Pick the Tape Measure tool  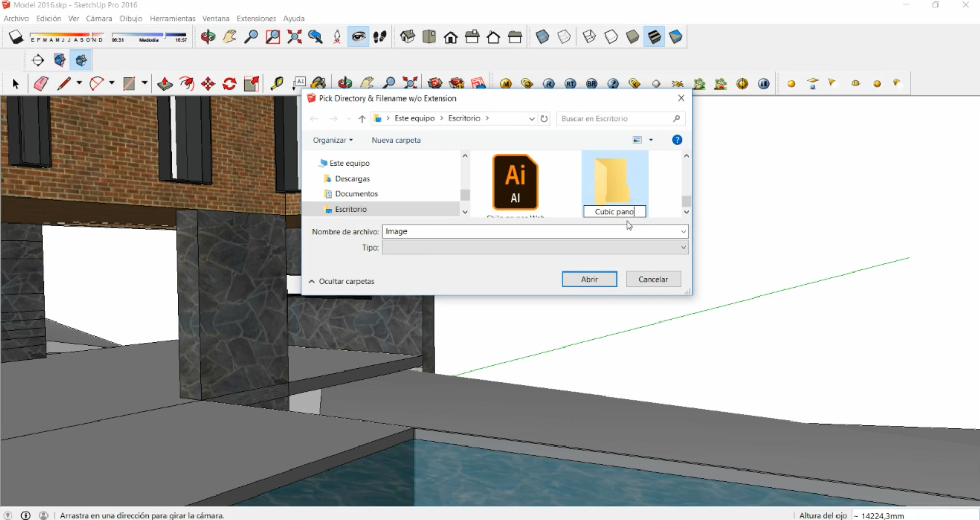(277, 84)
